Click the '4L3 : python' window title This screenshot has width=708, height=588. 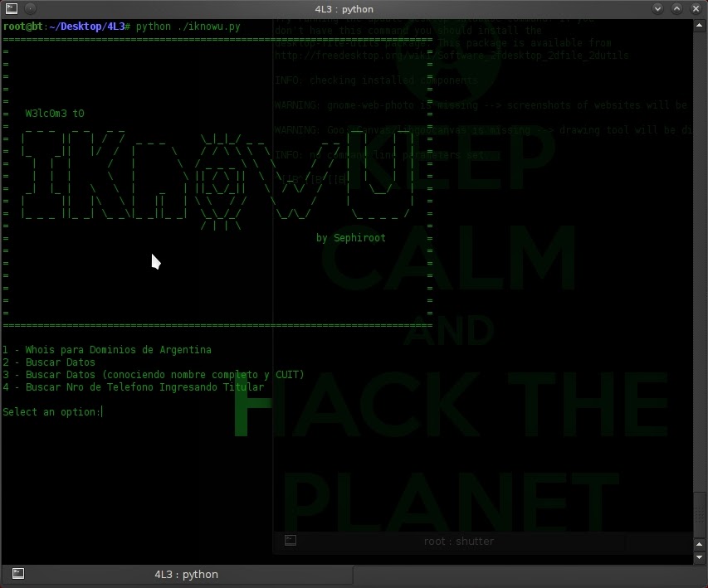click(x=344, y=9)
